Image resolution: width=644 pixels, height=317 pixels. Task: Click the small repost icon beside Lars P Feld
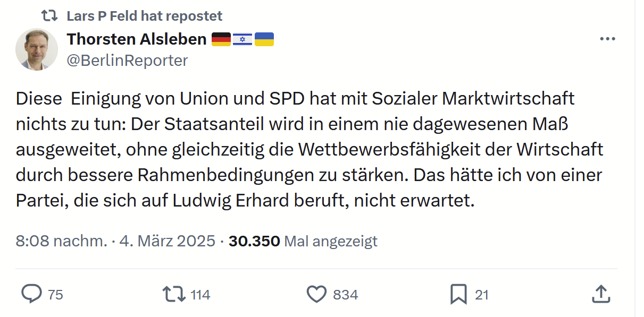pyautogui.click(x=49, y=16)
